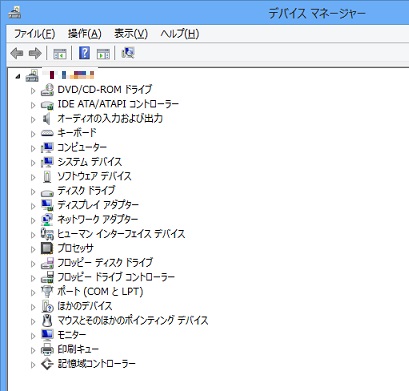This screenshot has height=391, width=409.
Task: Select the コンピューター label
Action: click(x=82, y=147)
